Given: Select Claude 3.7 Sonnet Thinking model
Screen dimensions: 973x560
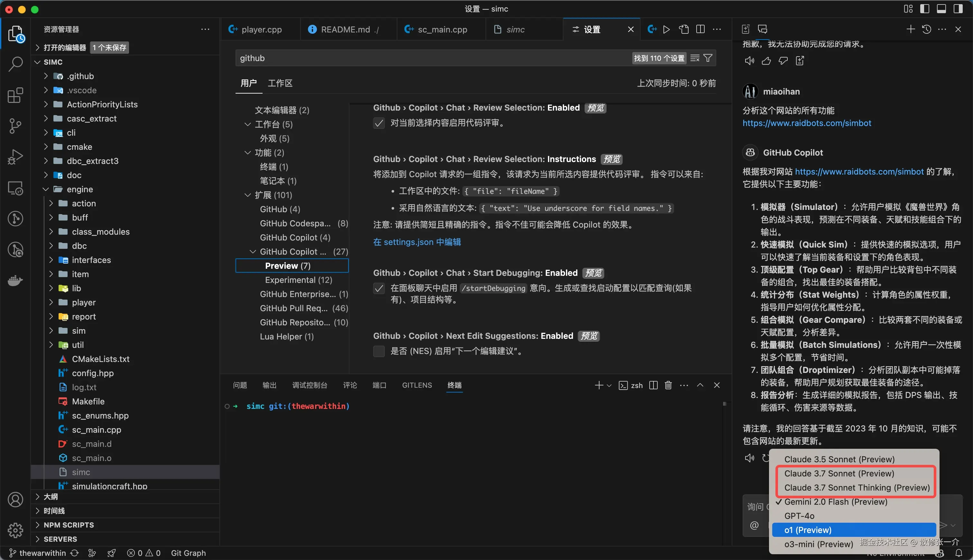Looking at the screenshot, I should [x=857, y=488].
